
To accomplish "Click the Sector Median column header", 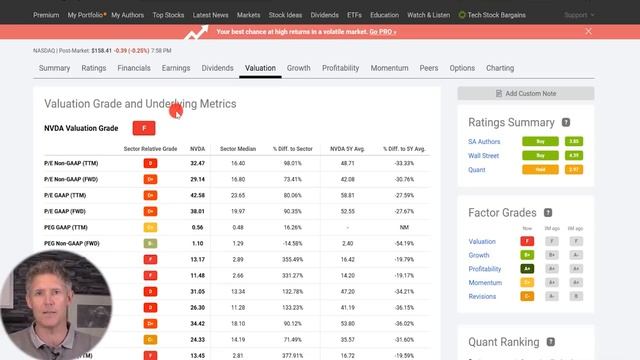I will 238,149.
